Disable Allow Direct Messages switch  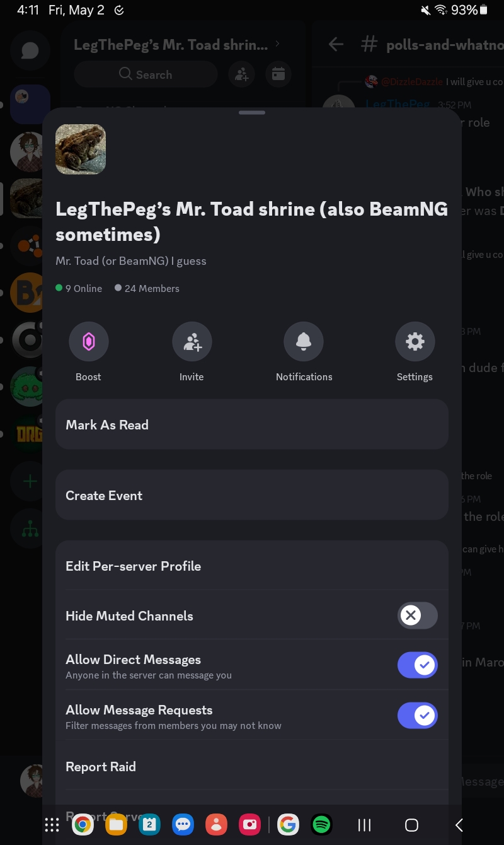(x=417, y=665)
